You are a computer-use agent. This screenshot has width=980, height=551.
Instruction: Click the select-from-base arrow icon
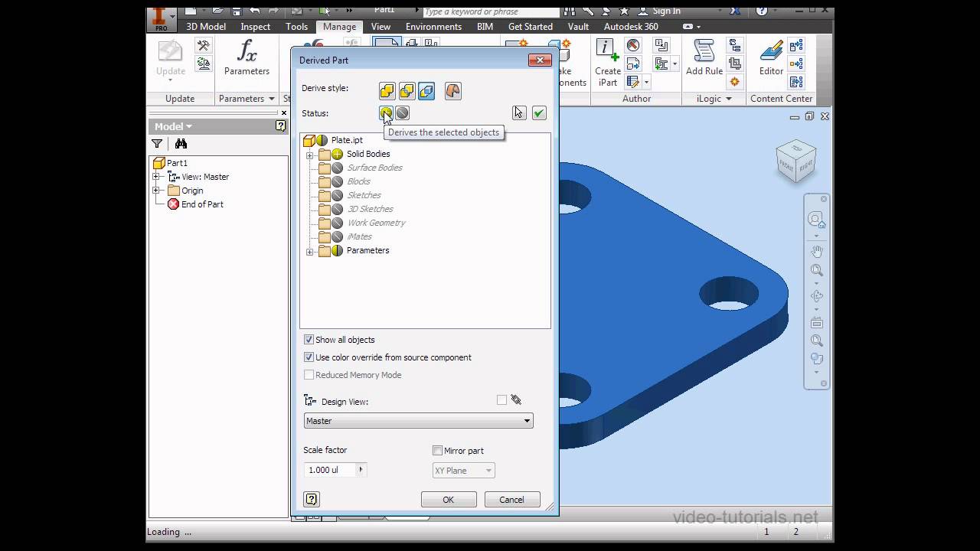(519, 113)
